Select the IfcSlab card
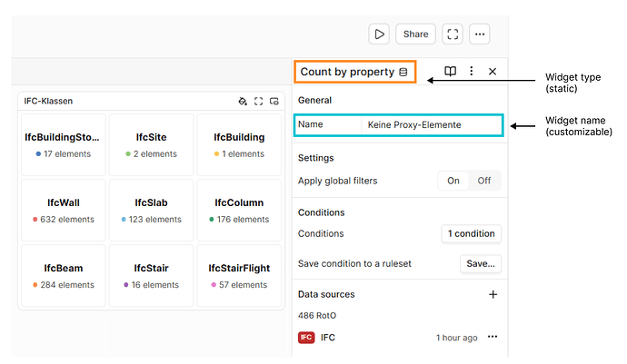The height and width of the screenshot is (364, 627). 151,211
